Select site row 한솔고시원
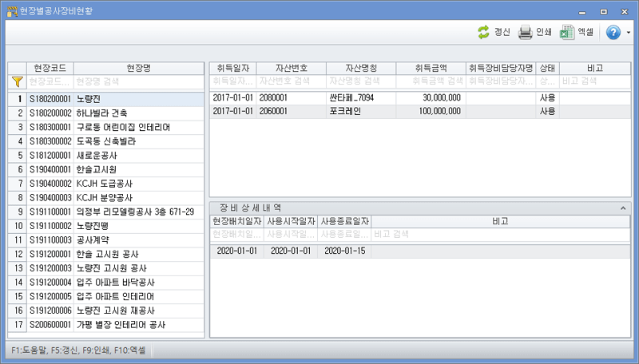 point(106,169)
